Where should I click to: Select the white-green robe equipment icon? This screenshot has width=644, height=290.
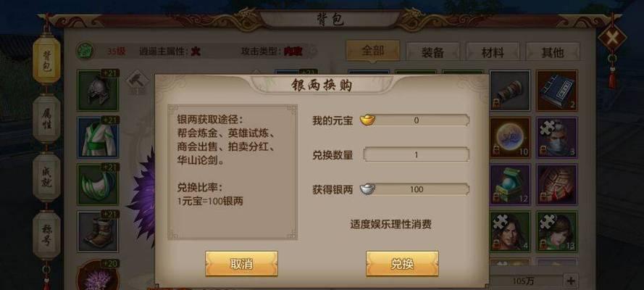coord(98,138)
